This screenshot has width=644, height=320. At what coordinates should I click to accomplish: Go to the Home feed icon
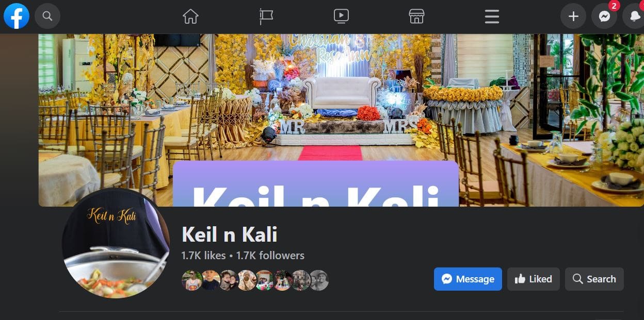click(190, 16)
